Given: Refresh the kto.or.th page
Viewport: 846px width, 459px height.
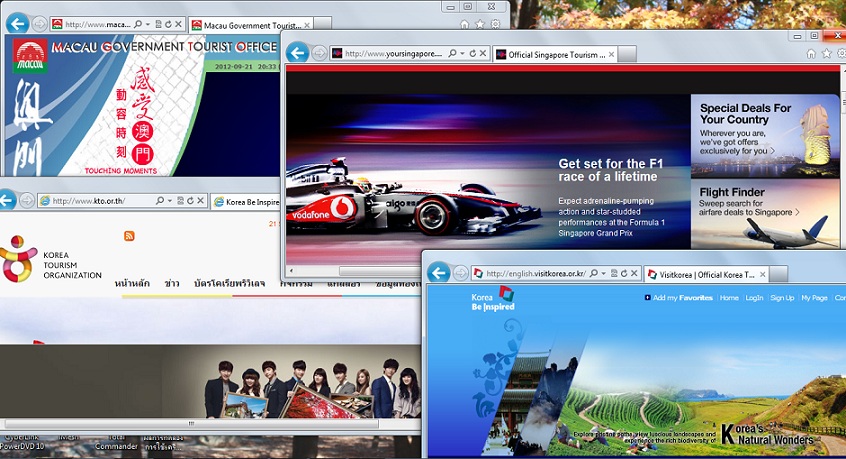Looking at the screenshot, I should tap(190, 201).
